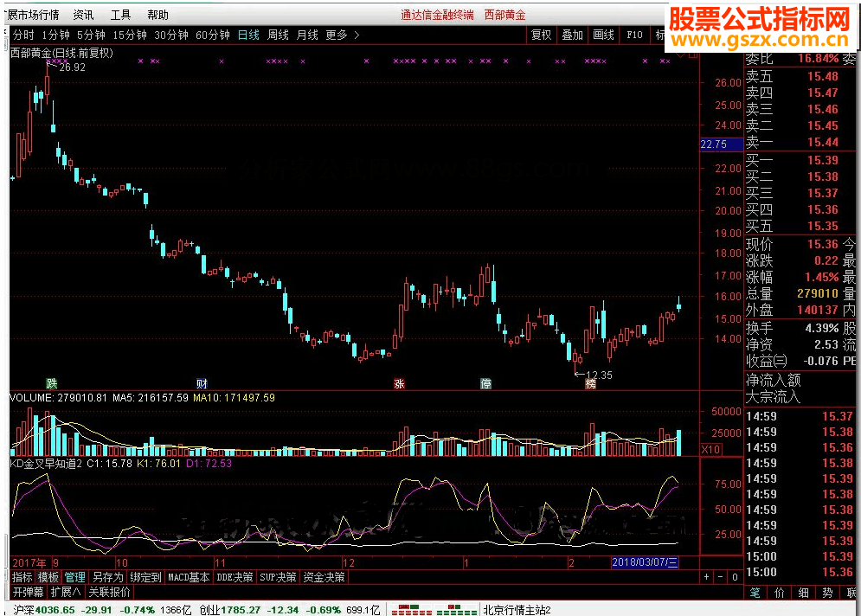Open F10 company info
This screenshot has height=616, width=861.
pos(634,35)
